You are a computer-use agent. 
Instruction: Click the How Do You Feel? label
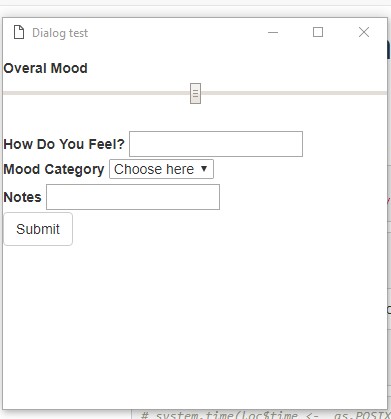64,144
